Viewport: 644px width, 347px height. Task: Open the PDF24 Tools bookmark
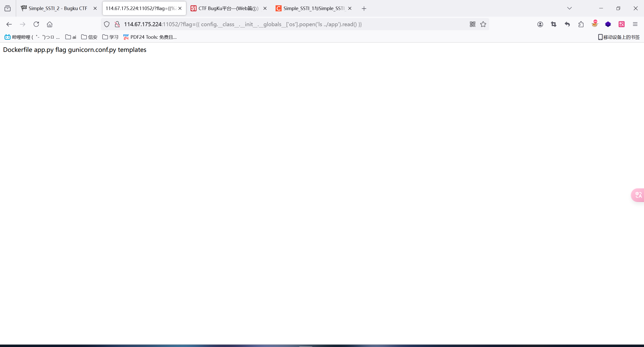(x=150, y=37)
